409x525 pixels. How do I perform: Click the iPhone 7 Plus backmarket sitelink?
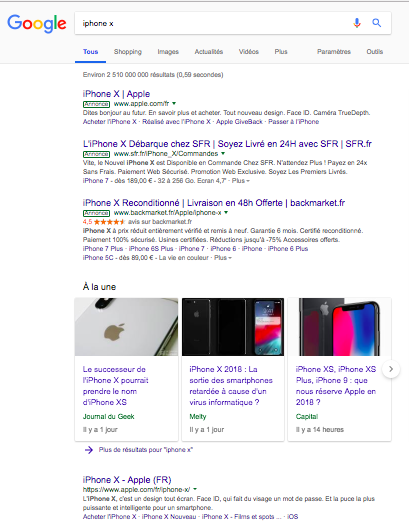point(103,249)
